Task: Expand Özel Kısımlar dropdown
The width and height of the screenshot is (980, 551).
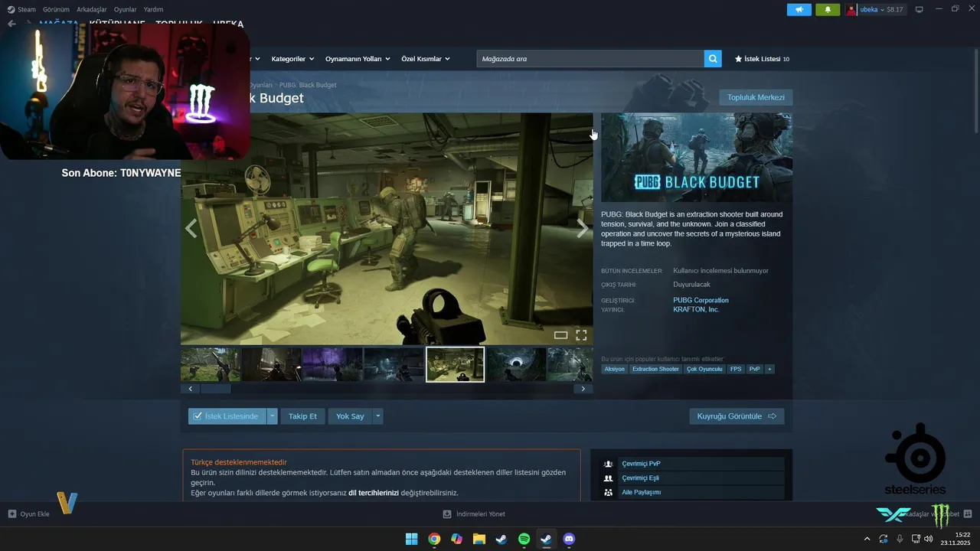Action: tap(426, 59)
